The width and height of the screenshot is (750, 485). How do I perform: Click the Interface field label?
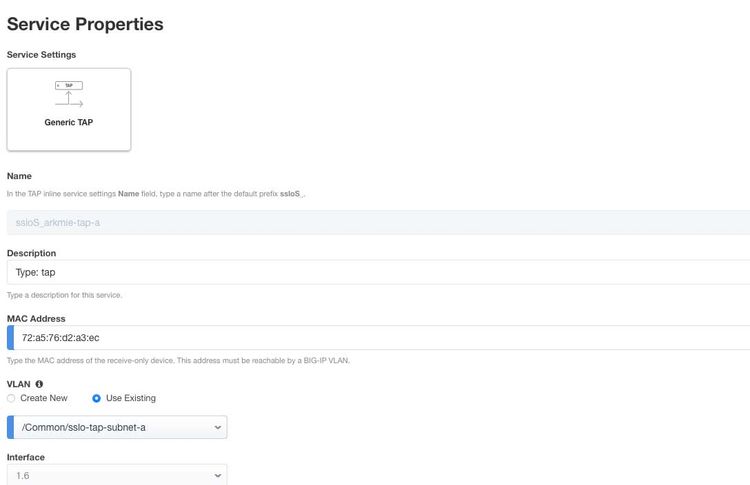26,457
